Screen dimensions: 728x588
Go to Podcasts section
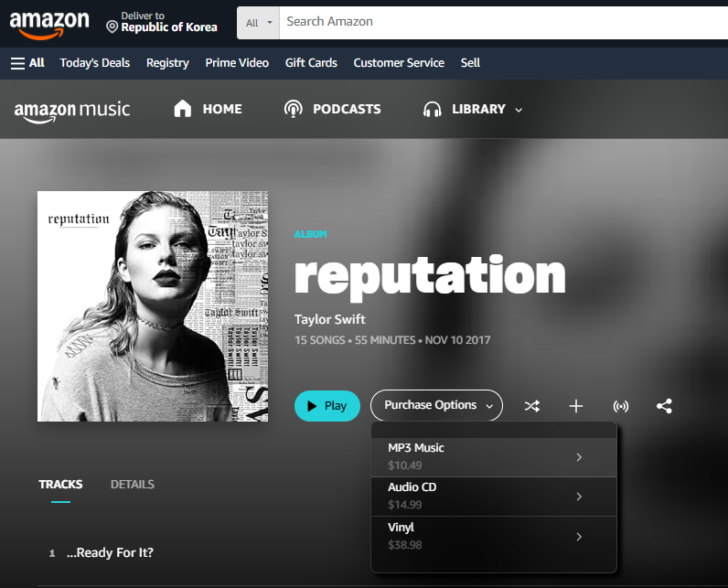347,109
